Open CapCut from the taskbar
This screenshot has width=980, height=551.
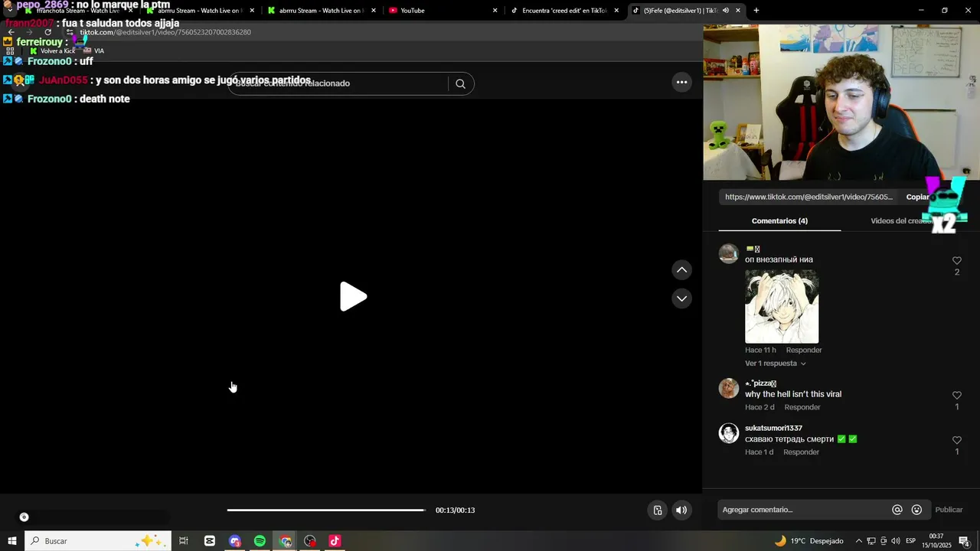coord(210,541)
